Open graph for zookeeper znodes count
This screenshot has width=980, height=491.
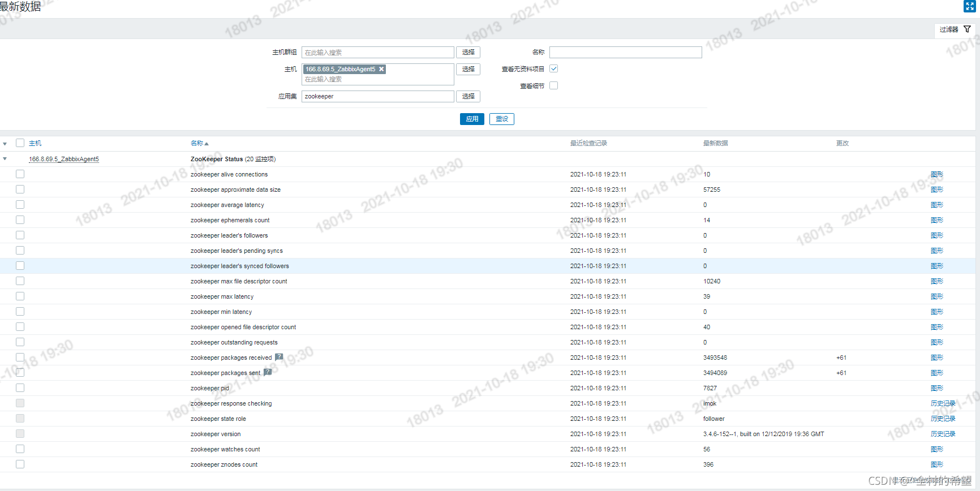[x=937, y=464]
